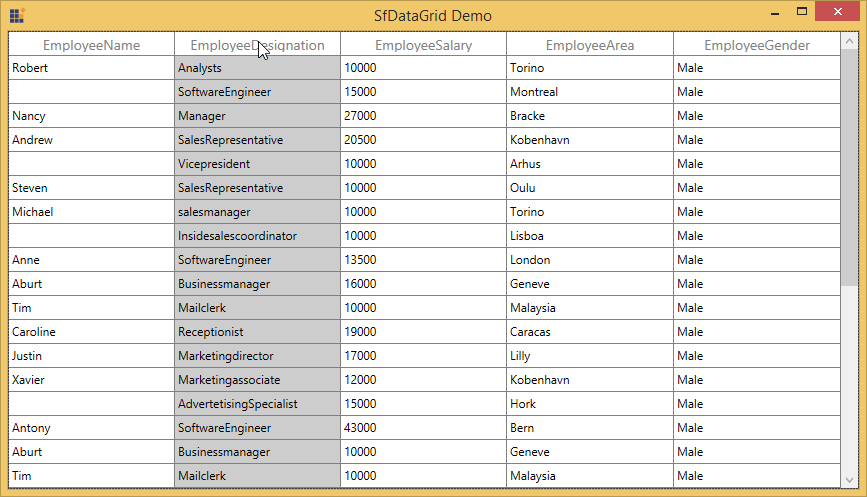Image resolution: width=867 pixels, height=497 pixels.
Task: Select the Justin name cell
Action: (x=91, y=356)
